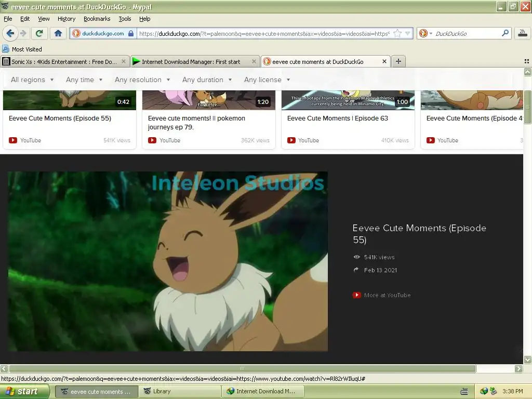Open the Bookmarks menu
Viewport: 532px width, 399px height.
pyautogui.click(x=97, y=19)
